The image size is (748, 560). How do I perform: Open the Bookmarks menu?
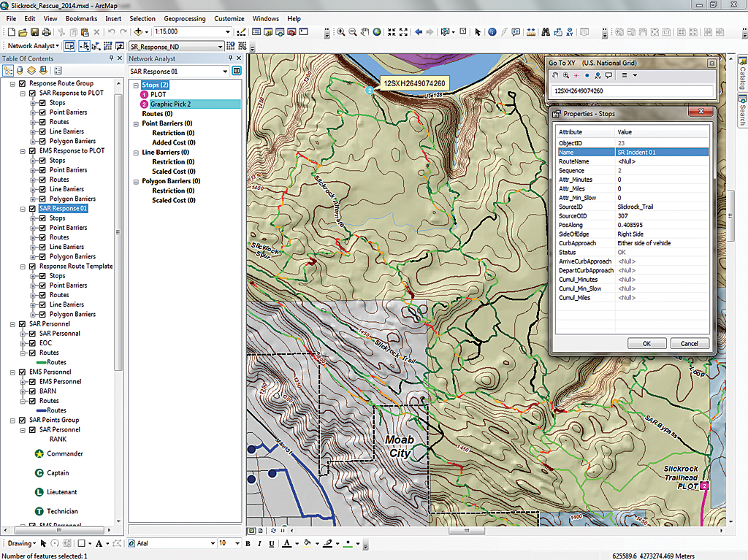[80, 18]
